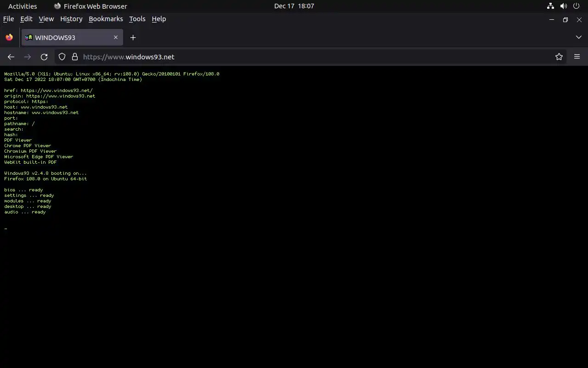Viewport: 588px width, 368px height.
Task: Open the Edit menu
Action: pyautogui.click(x=27, y=19)
